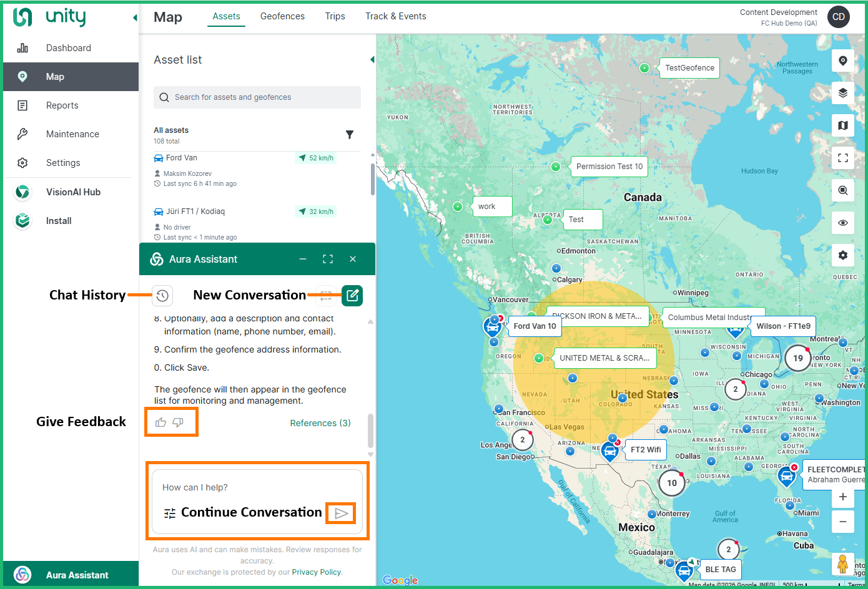The width and height of the screenshot is (868, 589).
Task: Open the Reports menu item
Action: [x=62, y=105]
